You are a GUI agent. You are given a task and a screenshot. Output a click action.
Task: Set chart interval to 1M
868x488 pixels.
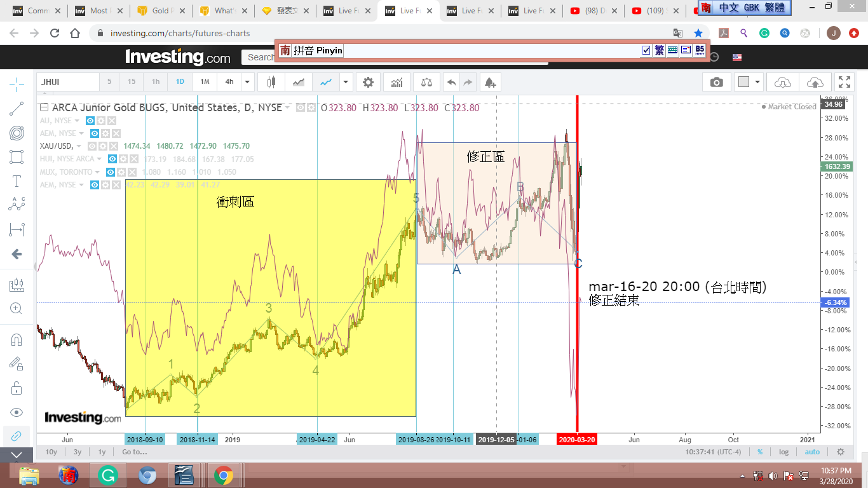[205, 82]
